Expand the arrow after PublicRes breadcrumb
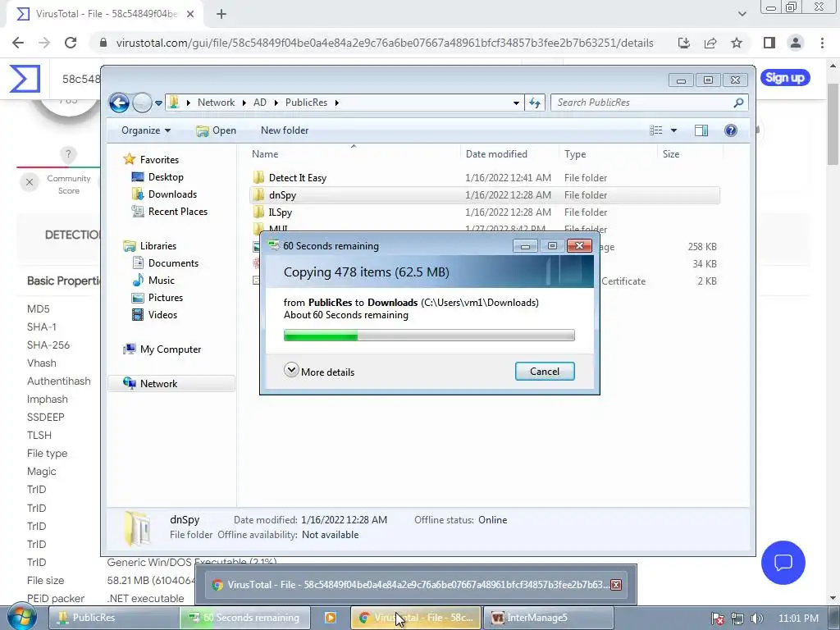840x630 pixels. tap(337, 103)
